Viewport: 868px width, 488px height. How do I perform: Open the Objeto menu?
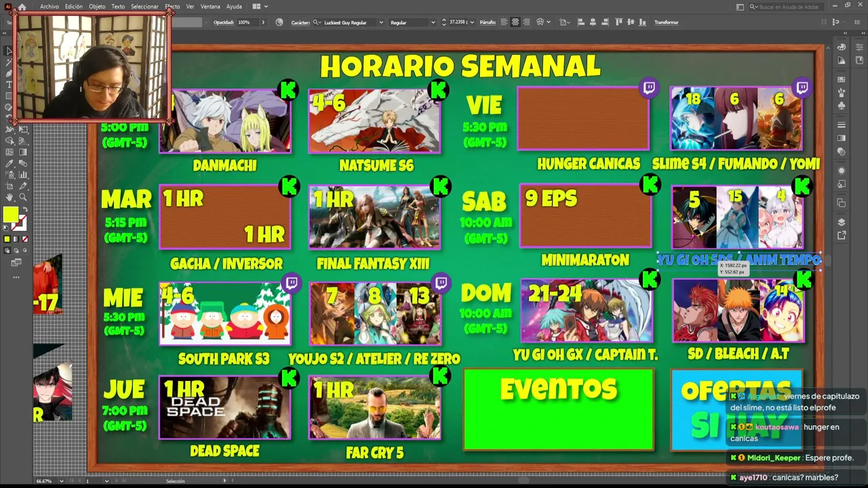(x=97, y=6)
